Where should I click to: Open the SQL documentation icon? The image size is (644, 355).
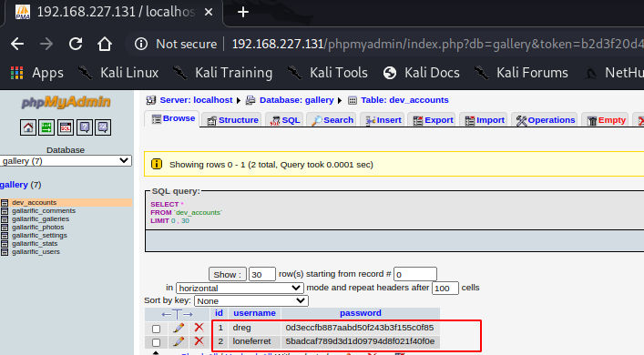[x=103, y=127]
